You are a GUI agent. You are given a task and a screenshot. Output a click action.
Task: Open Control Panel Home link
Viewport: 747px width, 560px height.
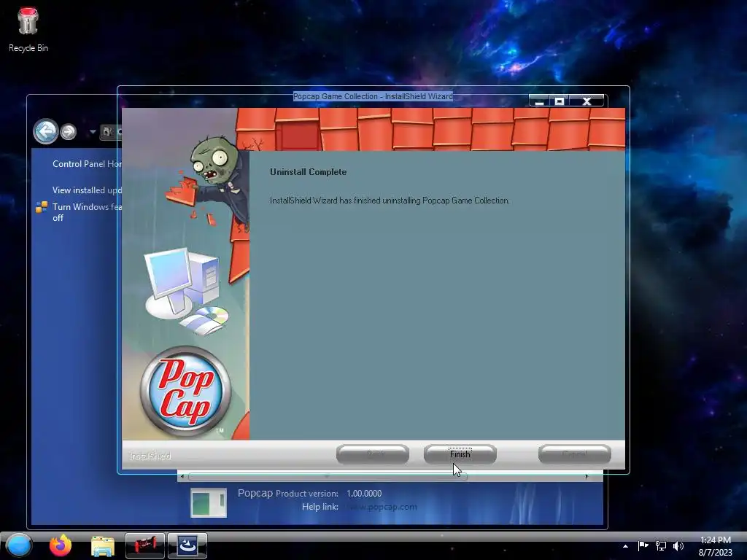click(87, 164)
